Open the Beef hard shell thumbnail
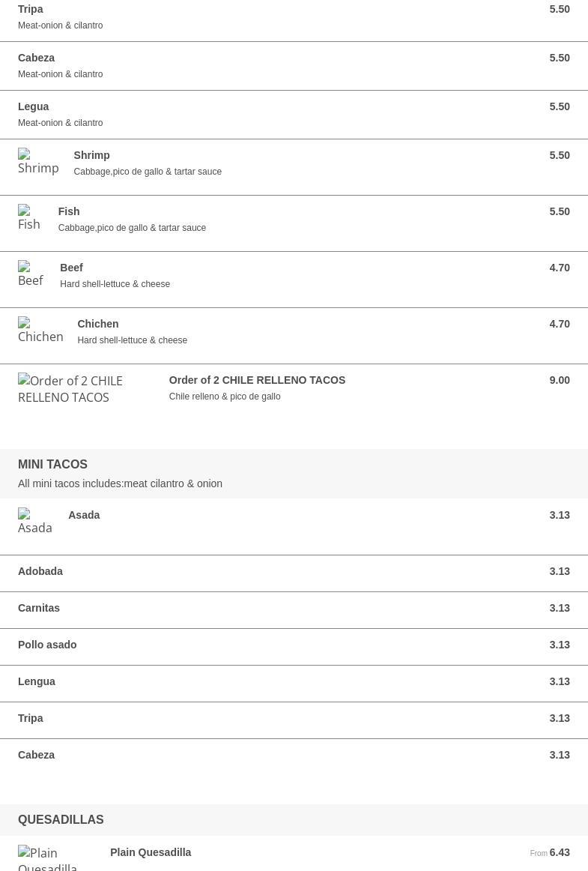Screen dimensions: 588x871 click(31, 274)
